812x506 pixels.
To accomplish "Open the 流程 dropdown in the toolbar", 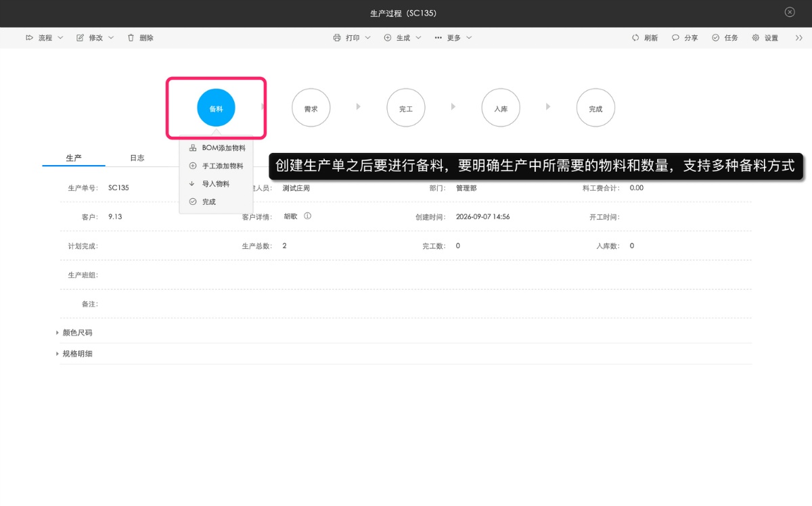I will [44, 38].
